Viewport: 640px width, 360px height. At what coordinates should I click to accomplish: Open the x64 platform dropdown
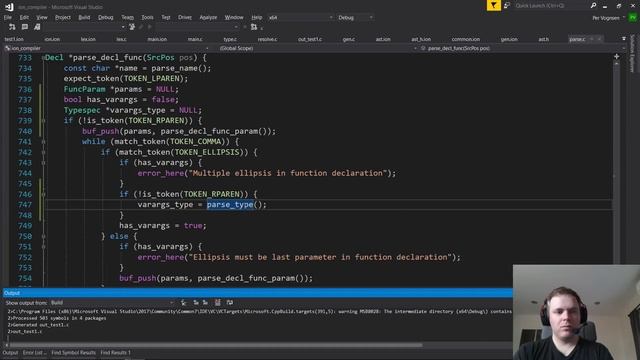[x=300, y=18]
